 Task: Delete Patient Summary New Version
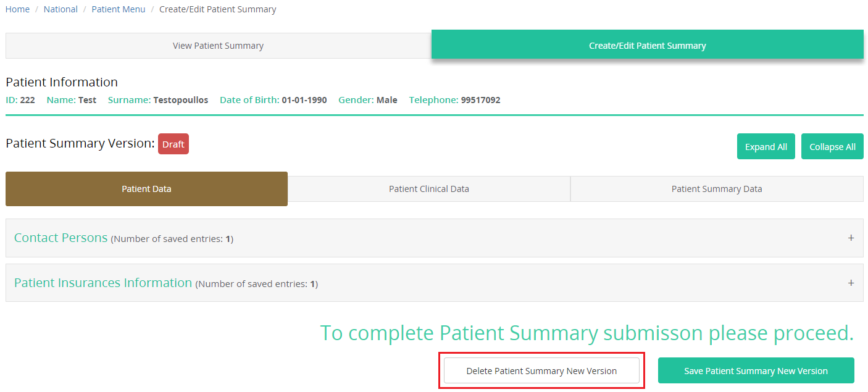[541, 371]
